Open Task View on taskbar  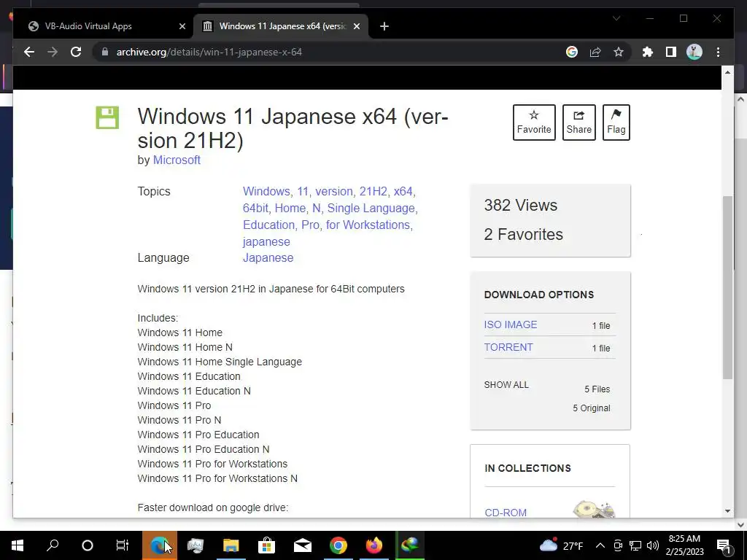(x=123, y=545)
